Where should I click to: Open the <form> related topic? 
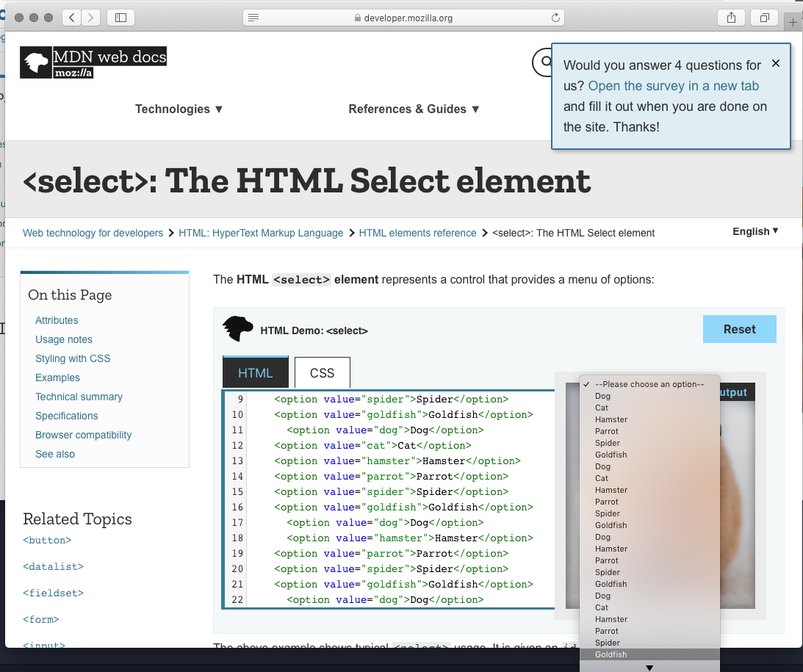pyautogui.click(x=41, y=620)
